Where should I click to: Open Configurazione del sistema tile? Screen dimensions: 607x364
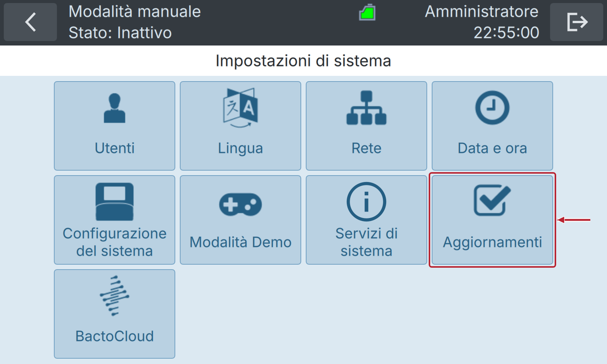tap(115, 220)
